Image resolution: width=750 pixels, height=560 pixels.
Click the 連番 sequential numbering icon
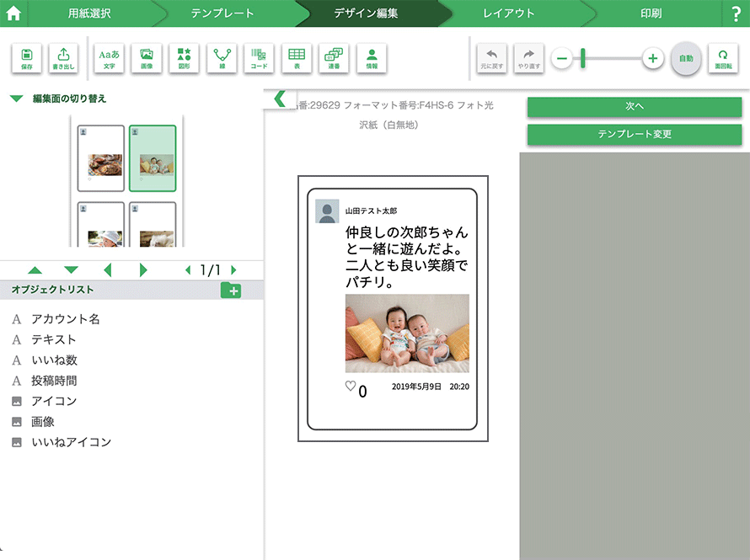point(334,58)
